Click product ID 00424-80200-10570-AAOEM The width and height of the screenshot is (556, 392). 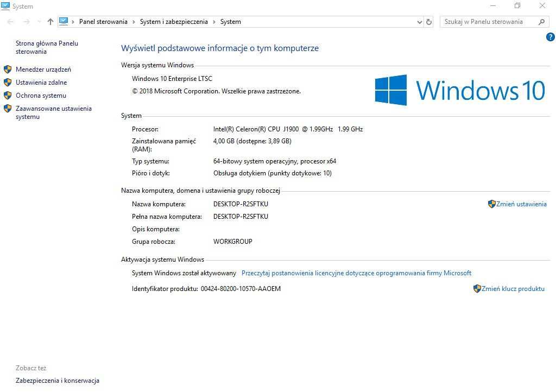point(241,289)
